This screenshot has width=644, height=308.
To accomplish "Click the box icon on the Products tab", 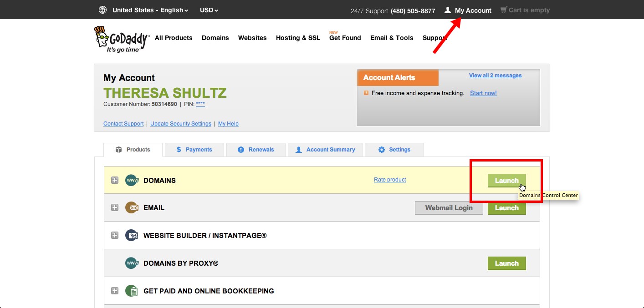I will coord(118,150).
